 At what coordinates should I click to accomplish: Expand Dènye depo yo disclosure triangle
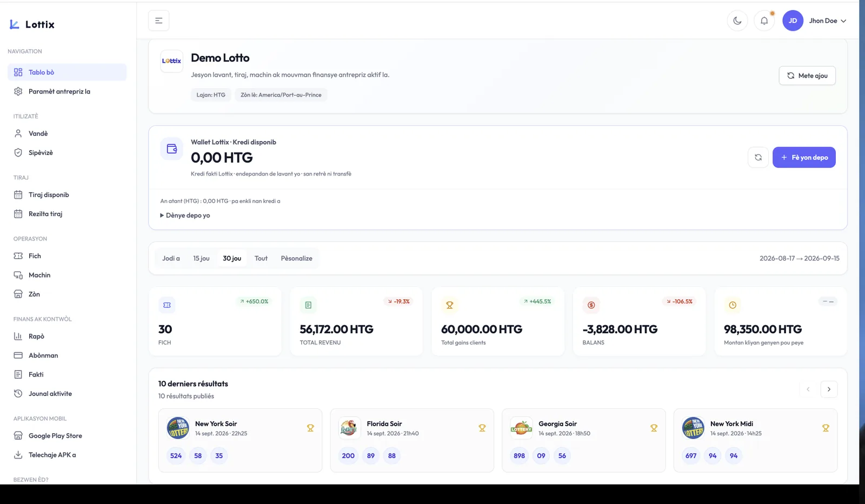pos(162,215)
